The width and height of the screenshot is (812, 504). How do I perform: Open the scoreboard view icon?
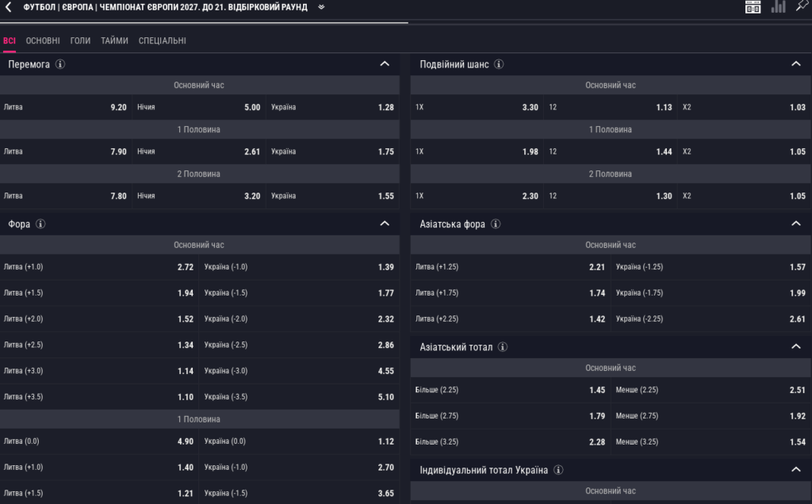point(753,7)
